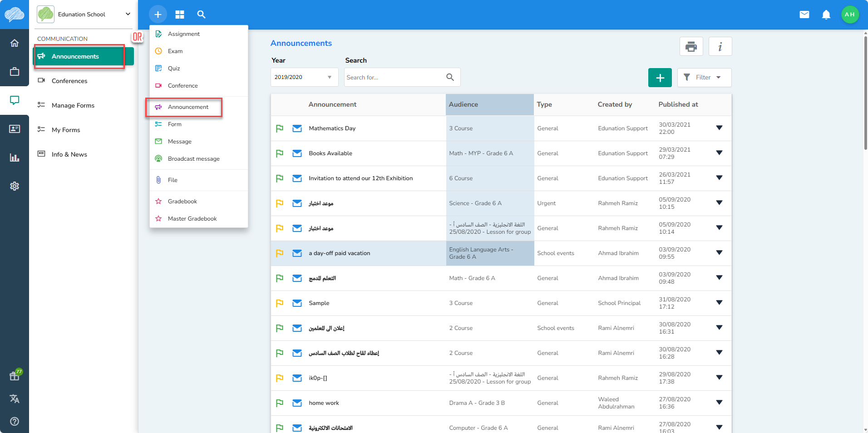This screenshot has width=868, height=433.
Task: Select Broadcast message from create menu
Action: 198,159
